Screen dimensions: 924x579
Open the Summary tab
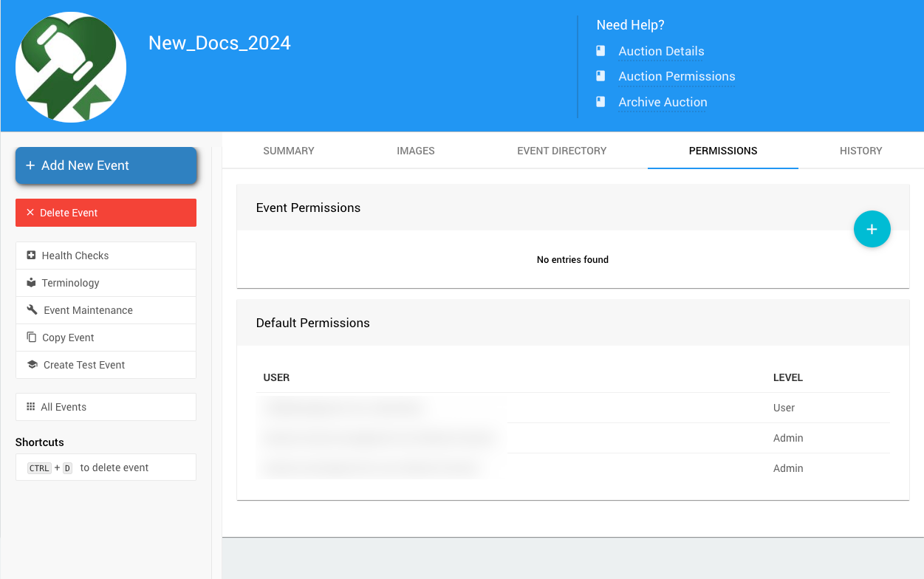[x=289, y=151]
